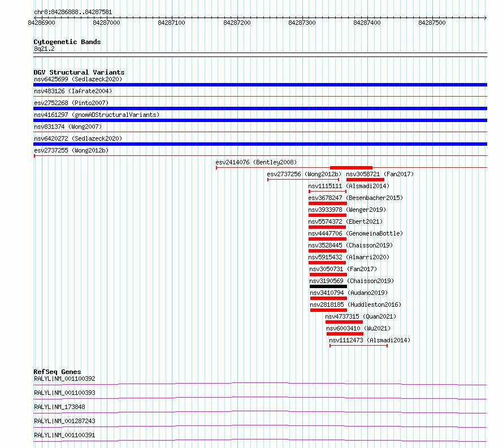Select the nsv4447706 (GenomeinaBottle) label
503x448 pixels.
[355, 233]
